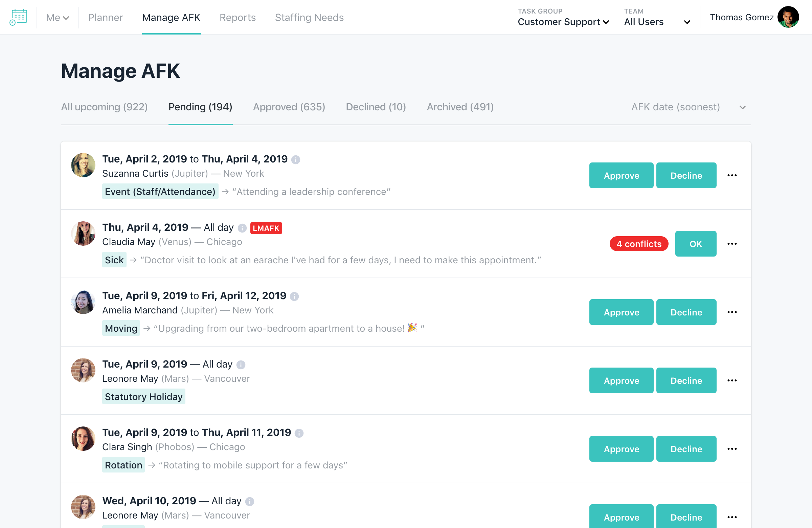Expand the Me dropdown menu
The image size is (812, 528).
point(57,17)
